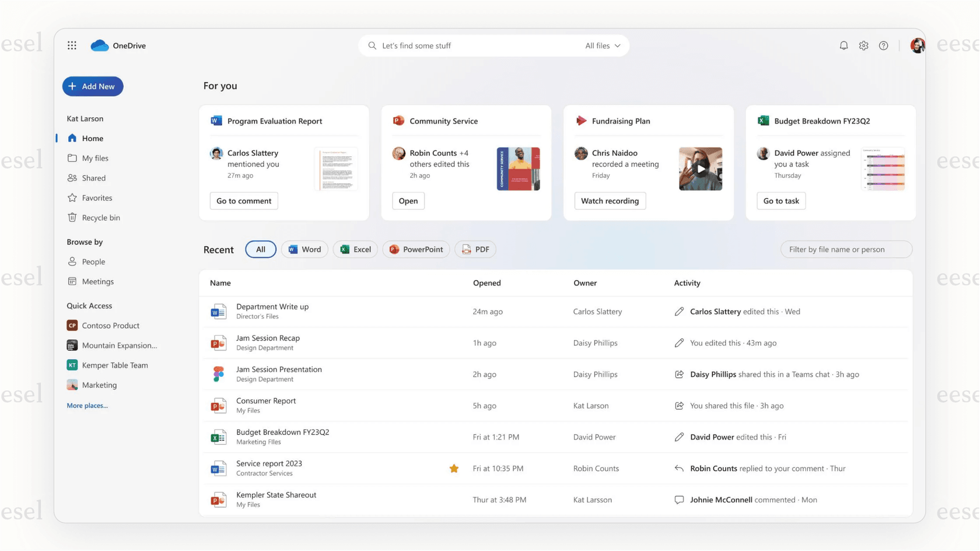Toggle the star on Service report 2023
Image resolution: width=980 pixels, height=551 pixels.
click(x=454, y=468)
